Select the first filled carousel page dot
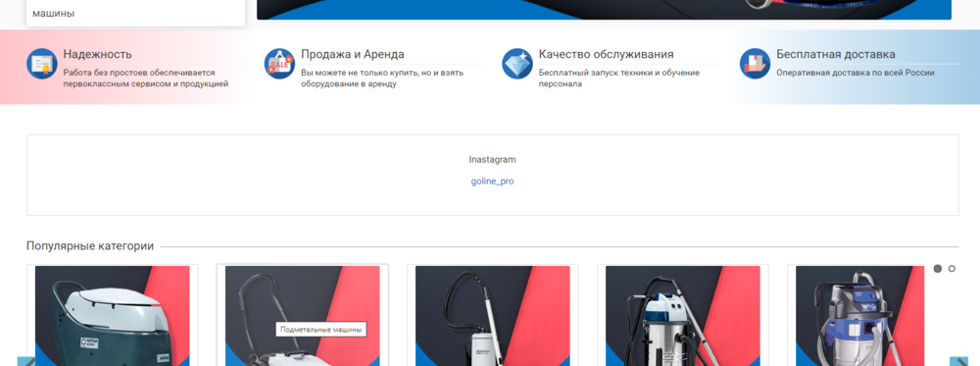This screenshot has width=980, height=366. coord(938,269)
